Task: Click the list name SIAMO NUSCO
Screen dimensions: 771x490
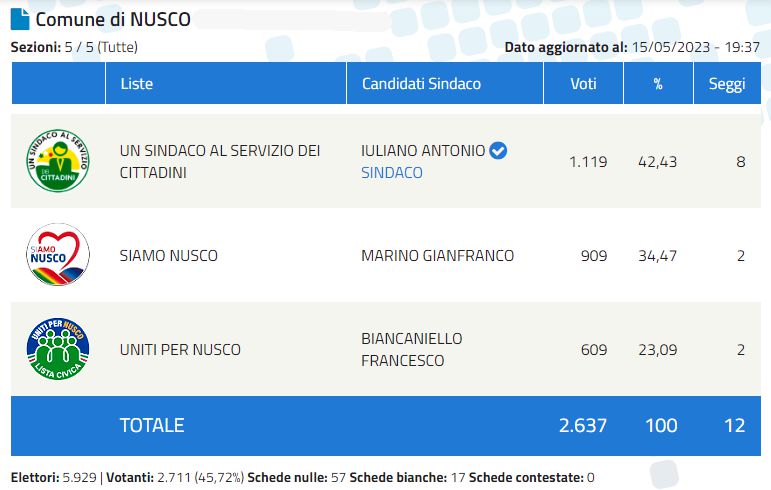Action: [169, 256]
